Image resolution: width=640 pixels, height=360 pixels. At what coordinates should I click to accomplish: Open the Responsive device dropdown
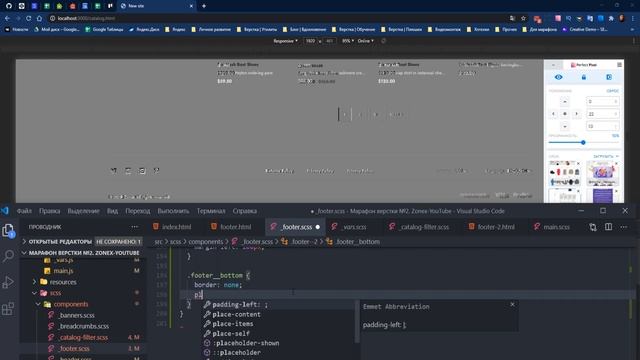click(285, 41)
